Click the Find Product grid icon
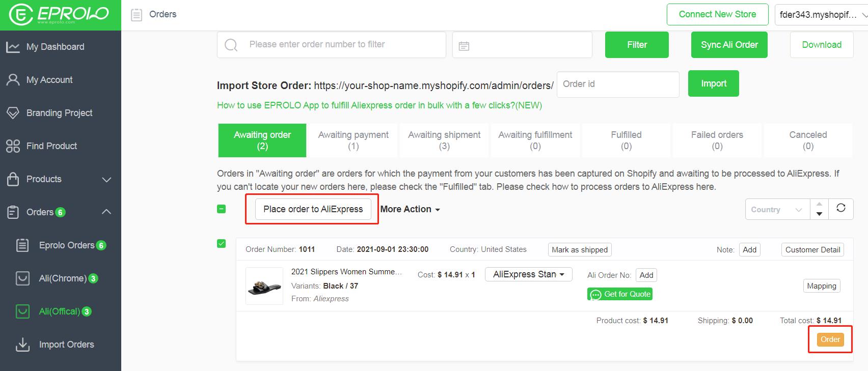 13,146
